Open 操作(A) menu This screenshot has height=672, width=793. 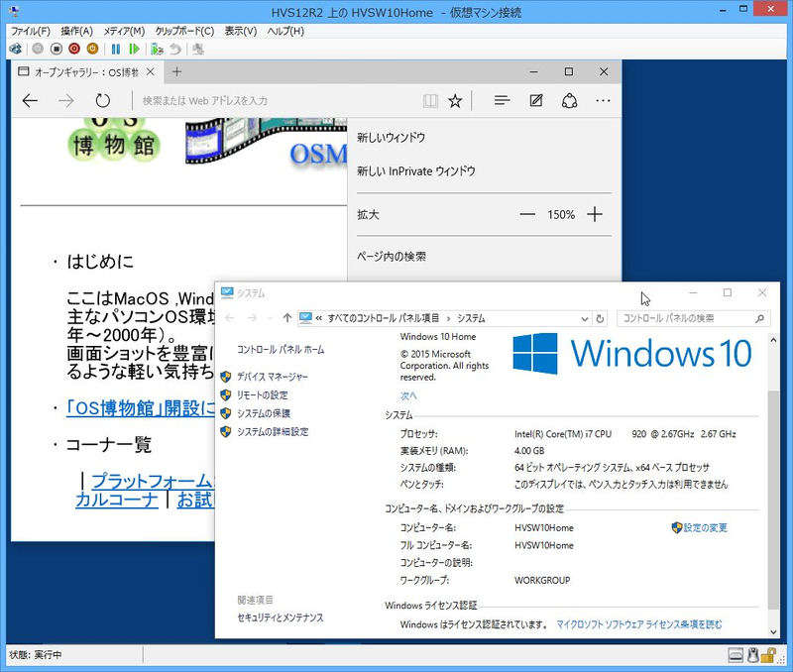(77, 31)
